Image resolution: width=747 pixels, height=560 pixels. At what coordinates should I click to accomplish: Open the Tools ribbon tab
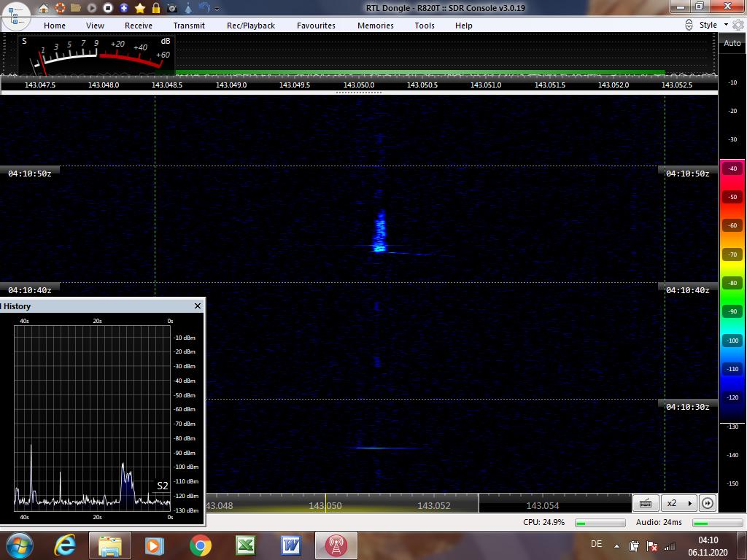[425, 26]
